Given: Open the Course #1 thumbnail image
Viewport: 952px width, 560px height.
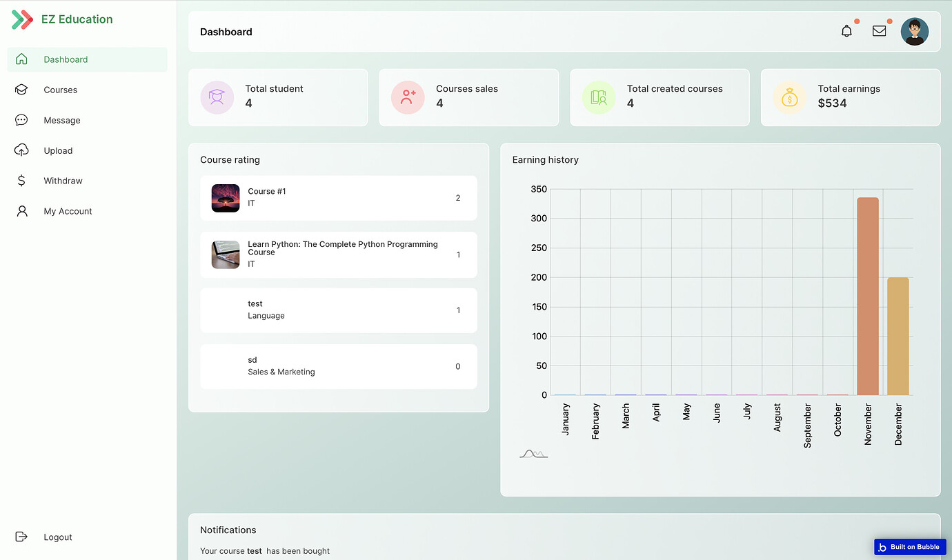Looking at the screenshot, I should 226,198.
